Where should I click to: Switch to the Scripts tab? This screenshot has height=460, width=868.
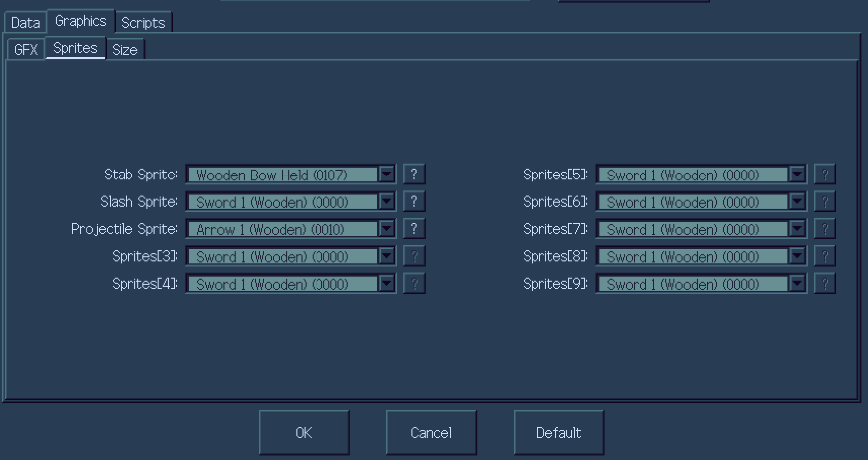click(143, 22)
